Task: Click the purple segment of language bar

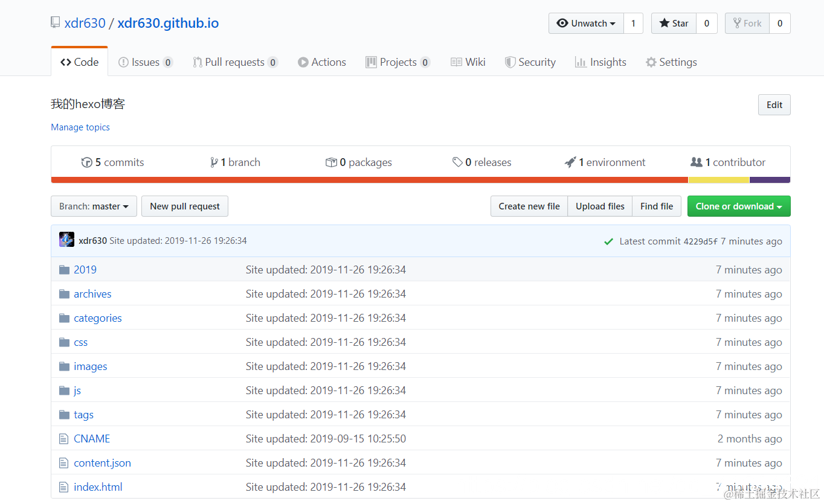Action: click(x=770, y=180)
